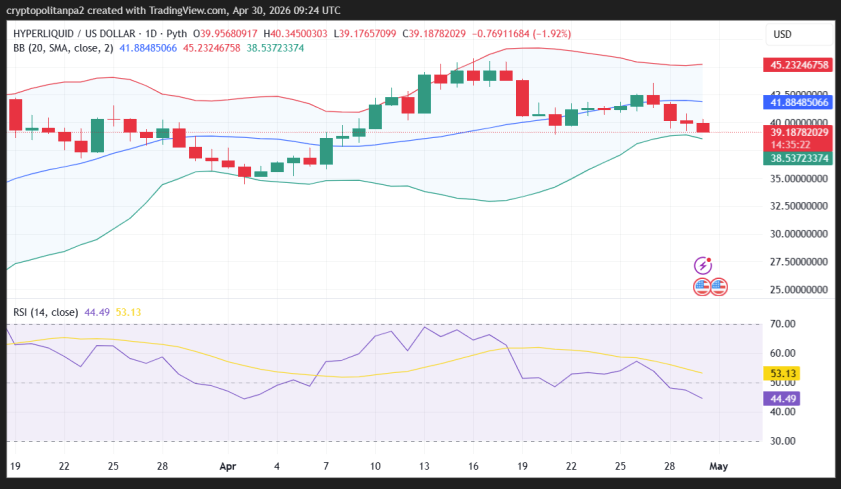This screenshot has width=841, height=489.
Task: Click the 19 date label right of 16
Action: point(522,466)
